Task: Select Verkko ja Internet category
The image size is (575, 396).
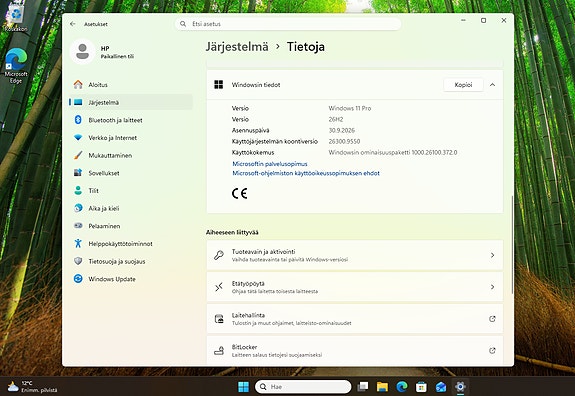Action: click(x=131, y=138)
